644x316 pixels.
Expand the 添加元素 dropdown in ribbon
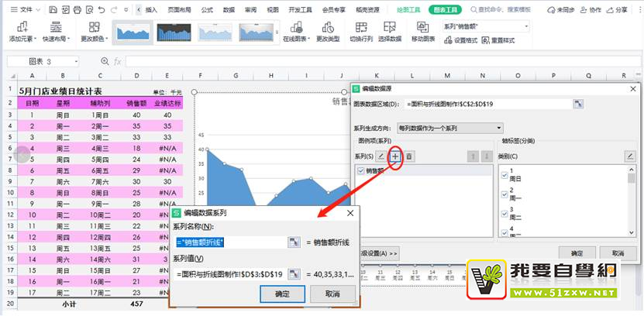coord(26,39)
